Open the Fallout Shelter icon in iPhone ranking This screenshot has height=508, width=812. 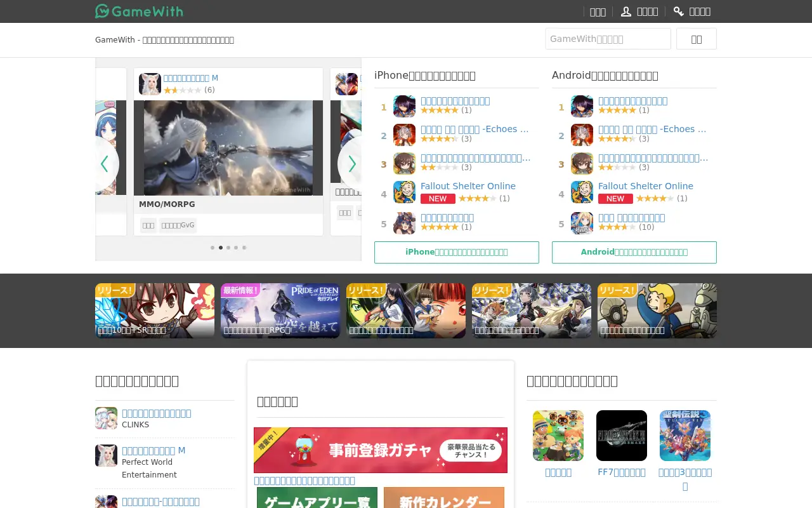click(x=404, y=192)
